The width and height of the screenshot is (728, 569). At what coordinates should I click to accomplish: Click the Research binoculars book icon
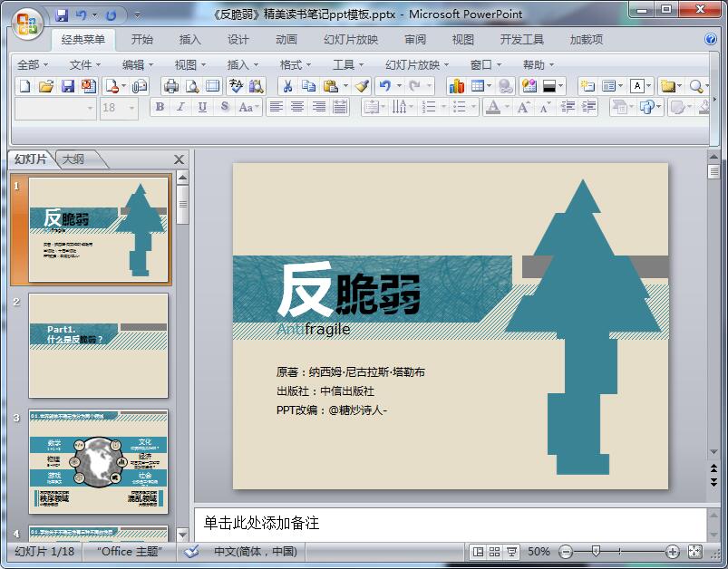pyautogui.click(x=257, y=86)
